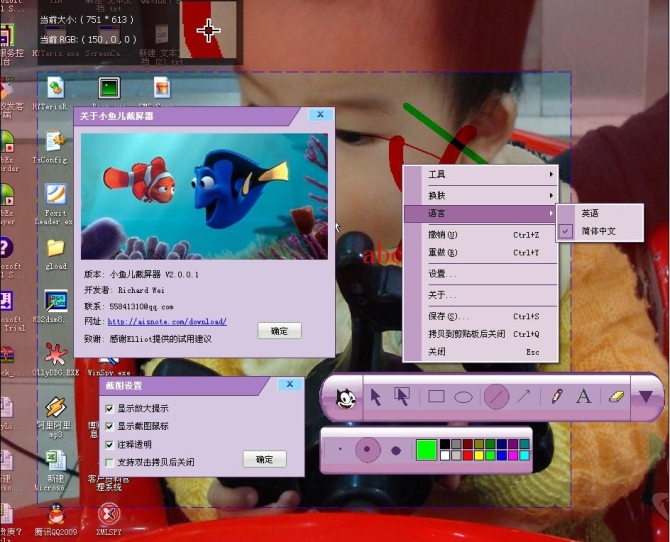The width and height of the screenshot is (670, 542).
Task: Open the gload folder icon
Action: 56,255
